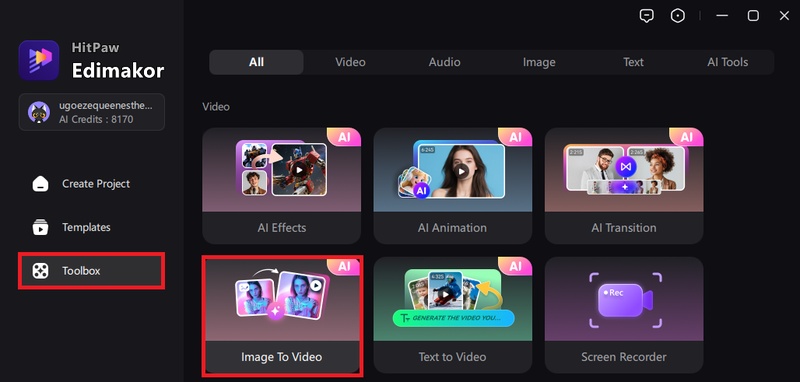Minimize the Edimakor window
The height and width of the screenshot is (382, 800).
tap(722, 16)
